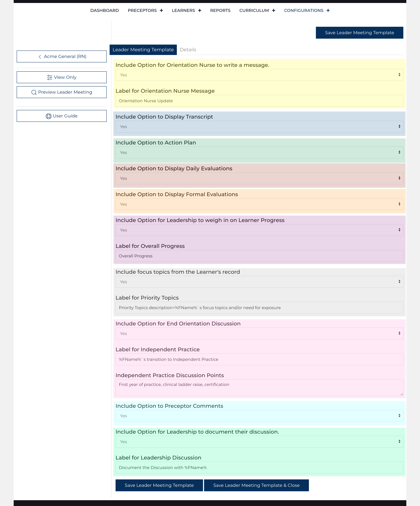This screenshot has height=506, width=420.
Task: Click the Learners menu plus icon
Action: (200, 10)
